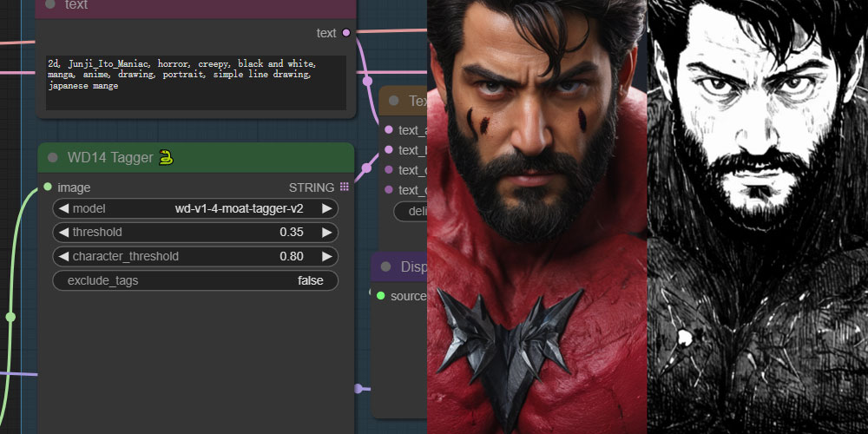Screen dimensions: 868x434
Task: Click the WD14 Tagger snake icon
Action: pyautogui.click(x=166, y=158)
